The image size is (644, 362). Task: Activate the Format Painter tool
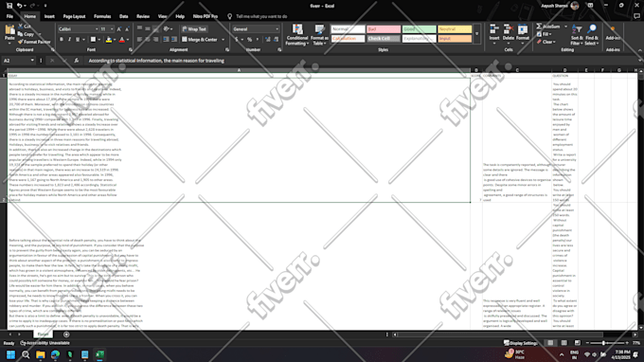click(34, 42)
